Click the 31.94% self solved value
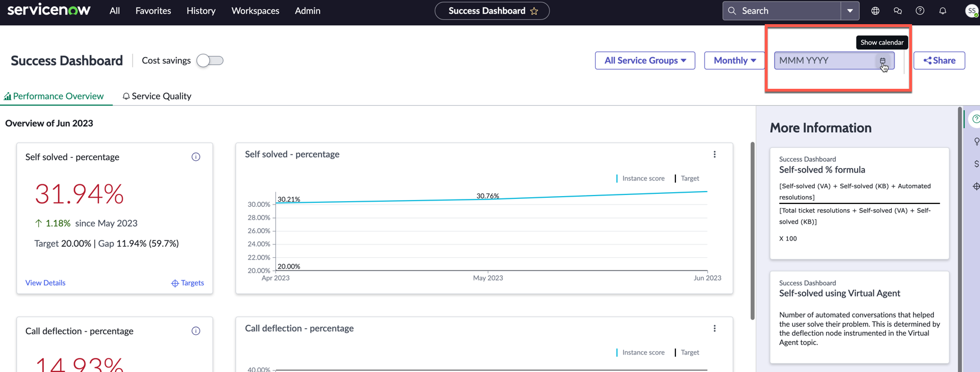Image resolution: width=980 pixels, height=372 pixels. click(x=79, y=194)
